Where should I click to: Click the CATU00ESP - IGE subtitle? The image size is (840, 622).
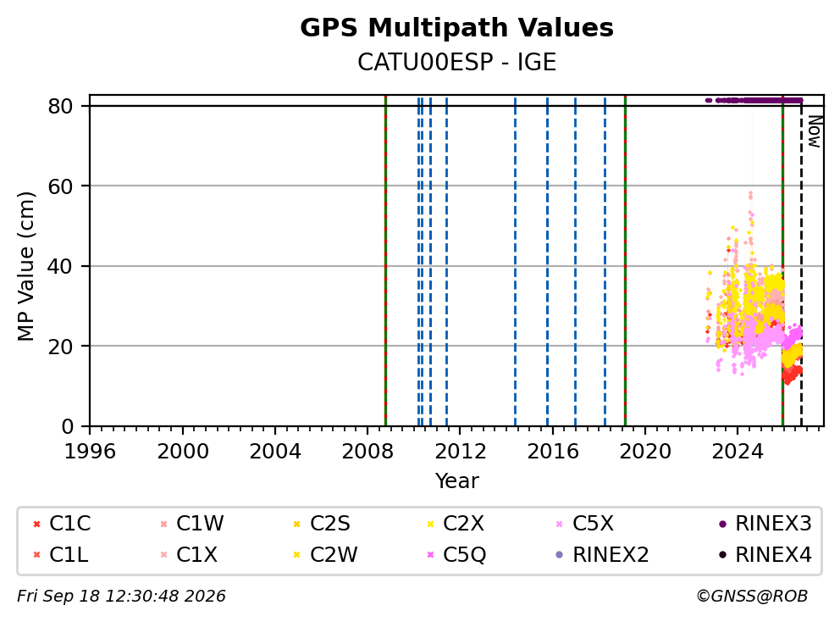coord(456,62)
